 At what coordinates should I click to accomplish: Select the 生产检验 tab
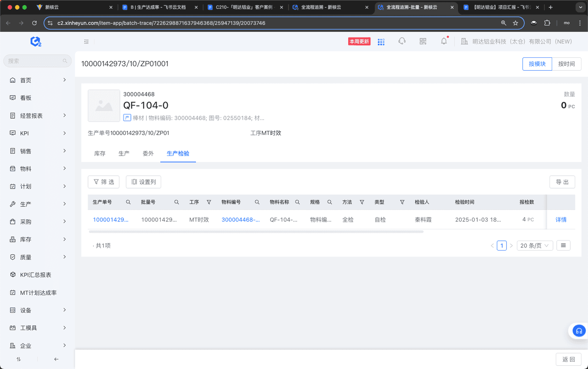178,153
